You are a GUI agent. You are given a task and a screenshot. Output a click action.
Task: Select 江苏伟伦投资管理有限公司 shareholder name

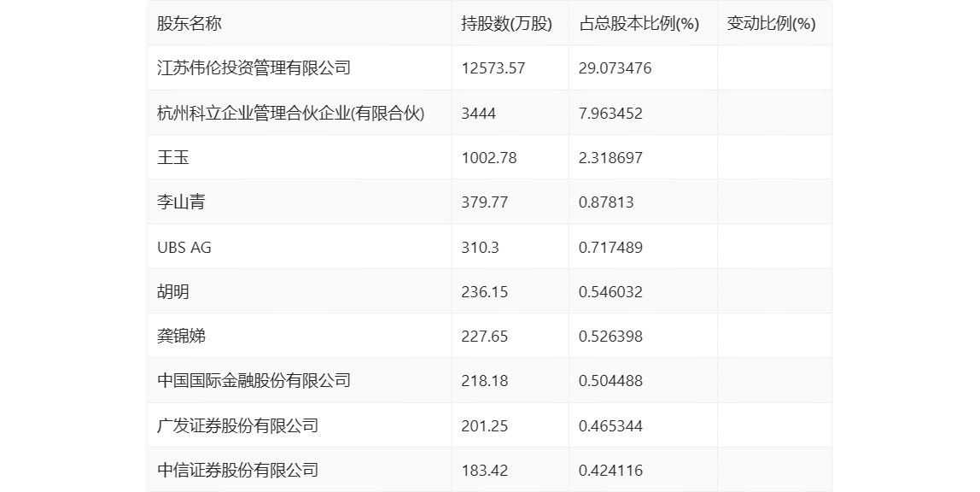click(x=254, y=68)
